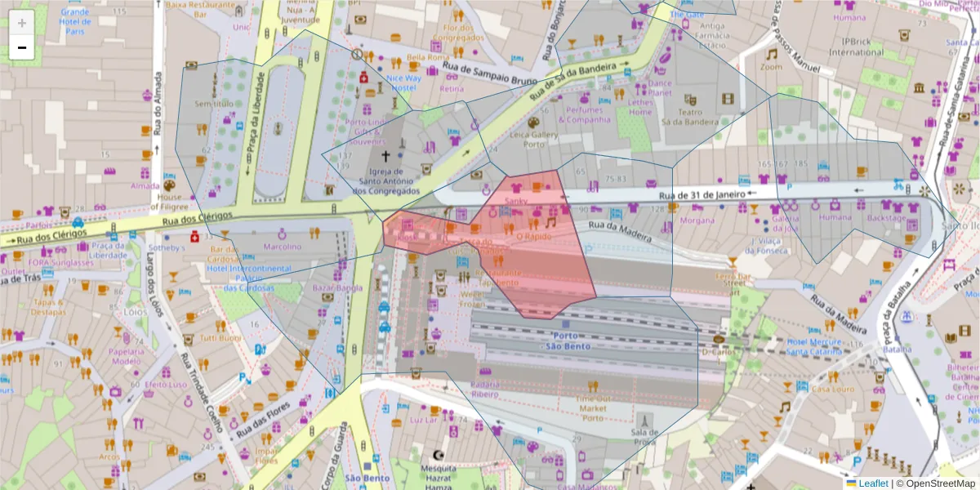Zoom in with the plus button
980x490 pixels.
click(x=21, y=22)
